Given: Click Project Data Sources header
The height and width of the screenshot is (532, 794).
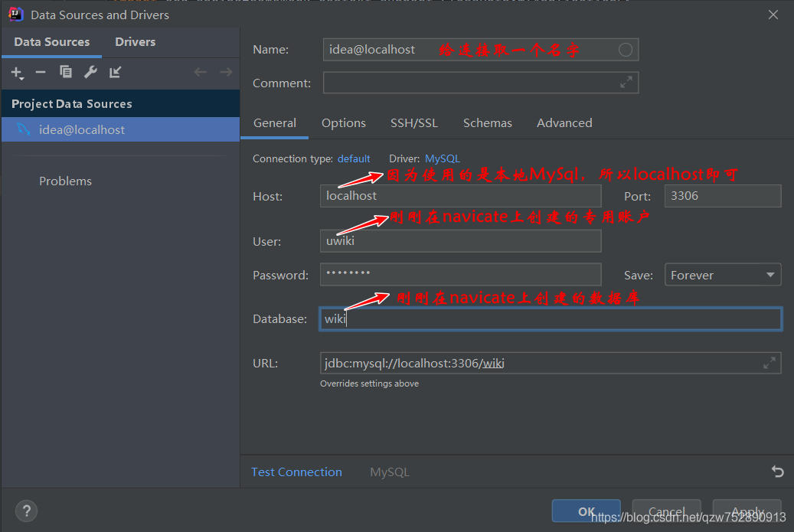Looking at the screenshot, I should tap(120, 104).
